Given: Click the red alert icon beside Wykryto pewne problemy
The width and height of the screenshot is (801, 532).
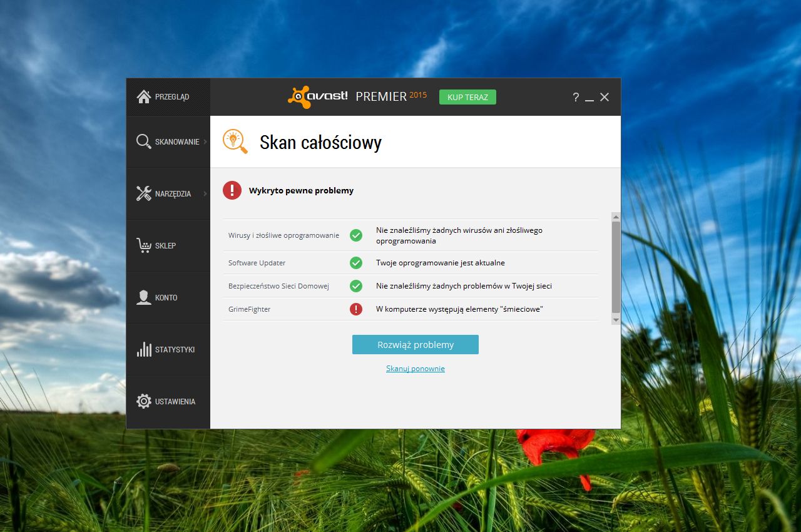Looking at the screenshot, I should (232, 190).
